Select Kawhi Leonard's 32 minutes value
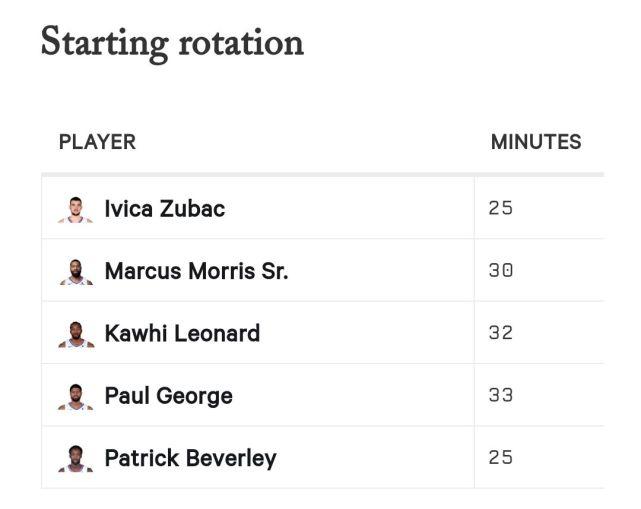The image size is (641, 509). tap(500, 333)
